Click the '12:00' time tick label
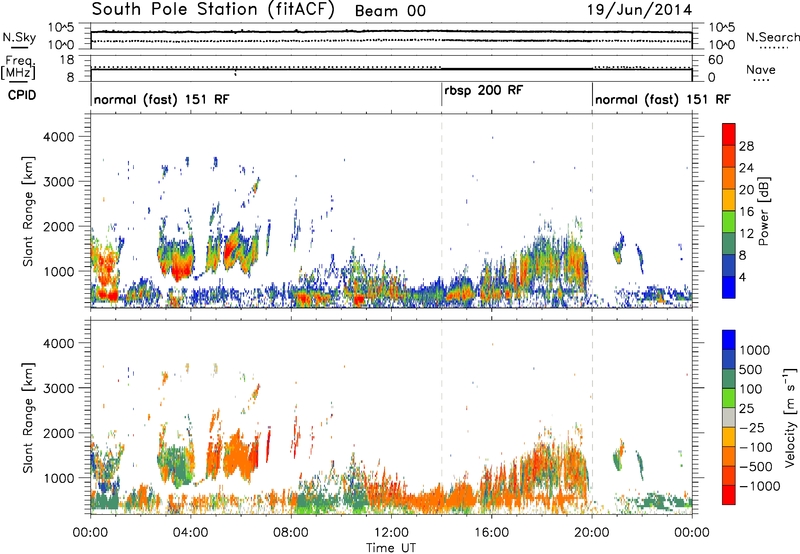Screen dimensions: 800x554 (391, 533)
